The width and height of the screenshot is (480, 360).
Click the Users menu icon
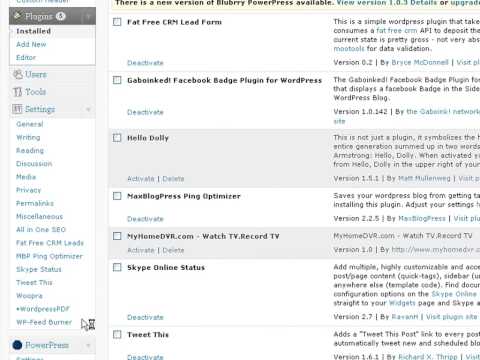click(x=18, y=74)
